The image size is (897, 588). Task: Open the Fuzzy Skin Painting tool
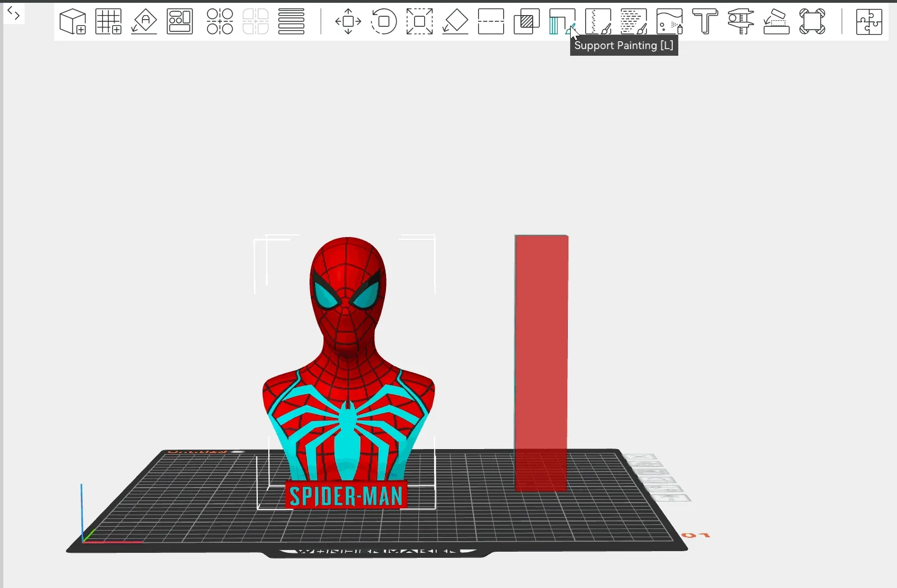(634, 22)
